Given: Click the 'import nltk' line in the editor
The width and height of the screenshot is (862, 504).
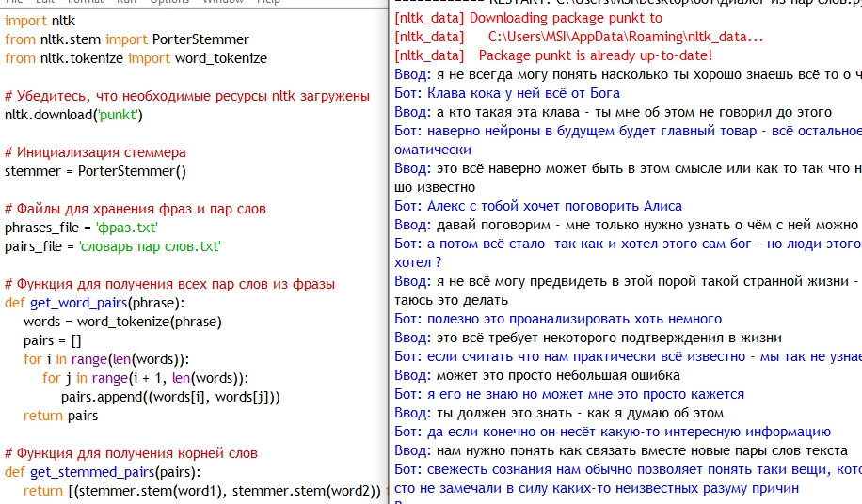Looking at the screenshot, I should (40, 21).
